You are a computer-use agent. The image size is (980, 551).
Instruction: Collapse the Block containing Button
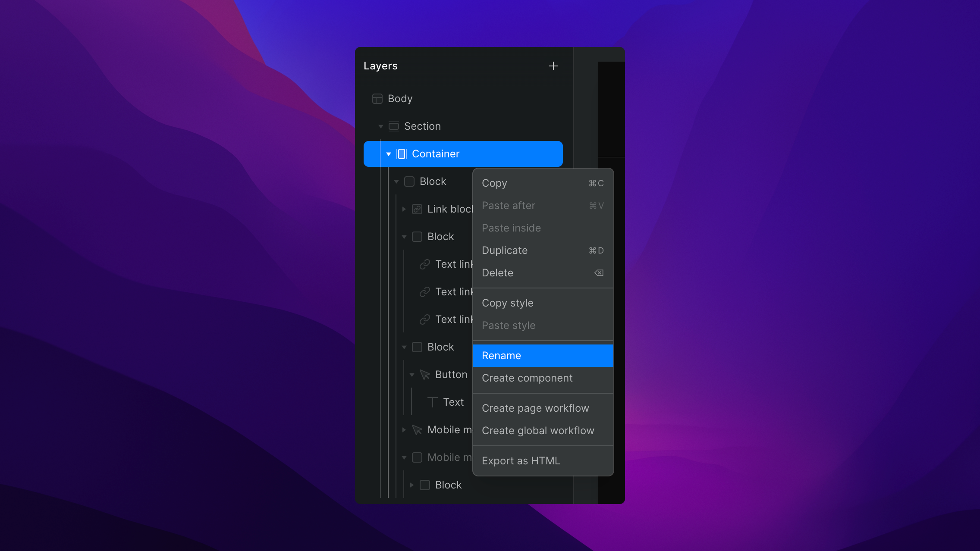(x=404, y=347)
